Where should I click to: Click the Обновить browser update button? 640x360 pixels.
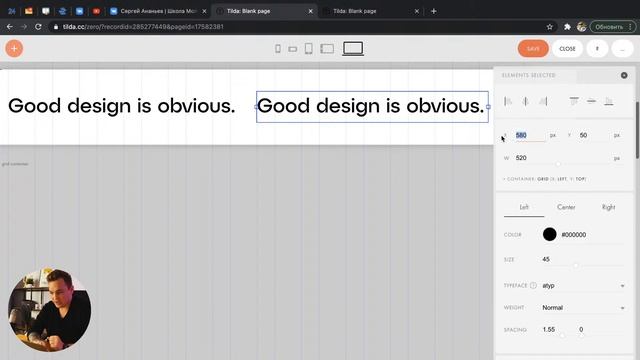[613, 27]
